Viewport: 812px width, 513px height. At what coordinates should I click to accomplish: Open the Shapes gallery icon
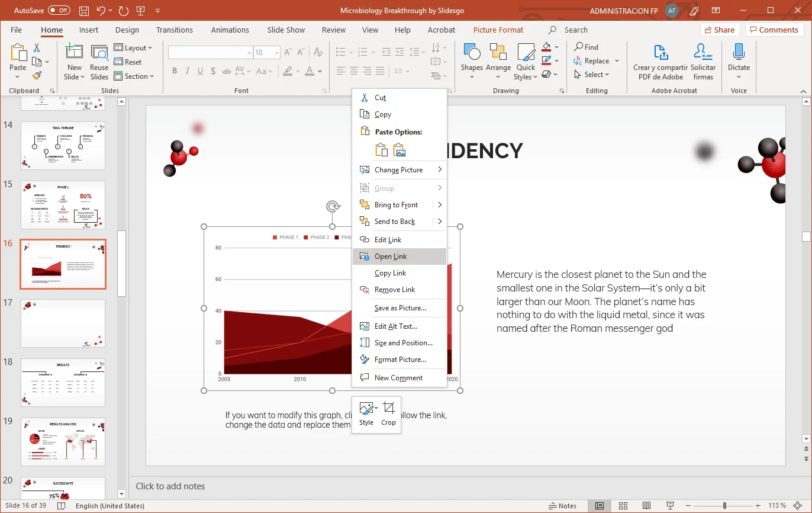(x=472, y=53)
